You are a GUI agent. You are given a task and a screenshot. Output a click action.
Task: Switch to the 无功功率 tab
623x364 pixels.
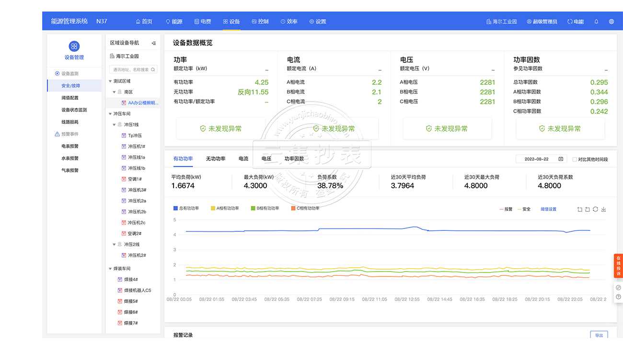tap(216, 159)
